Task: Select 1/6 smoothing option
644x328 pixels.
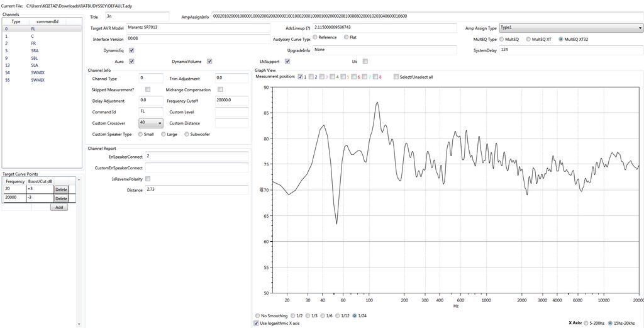Action: pos(323,315)
